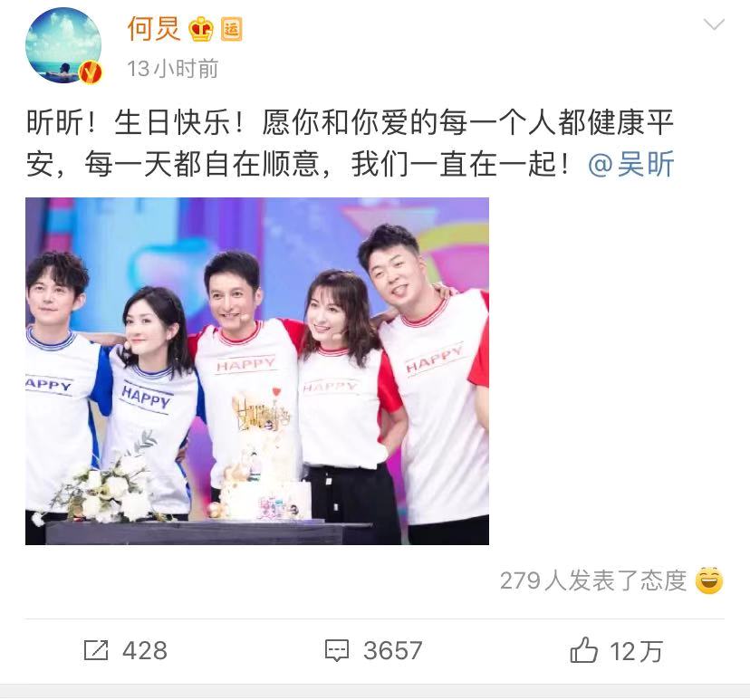Viewport: 750px width, 700px height.
Task: Tap the gold crown membership badge
Action: click(x=201, y=29)
